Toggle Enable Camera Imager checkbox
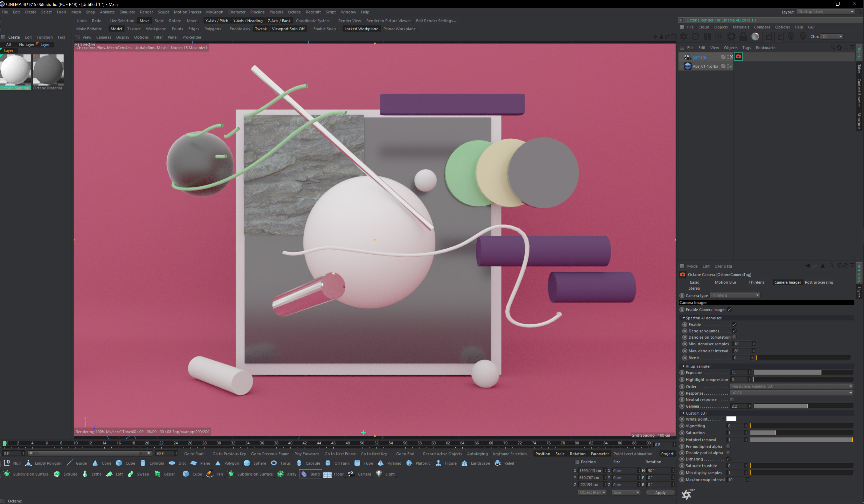The height and width of the screenshot is (504, 864). click(x=729, y=310)
